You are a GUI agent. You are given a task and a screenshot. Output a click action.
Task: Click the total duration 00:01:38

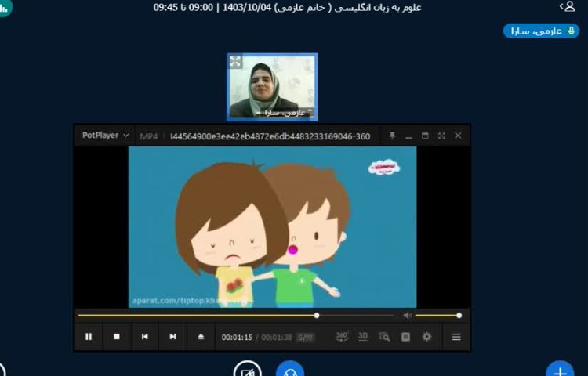(277, 337)
